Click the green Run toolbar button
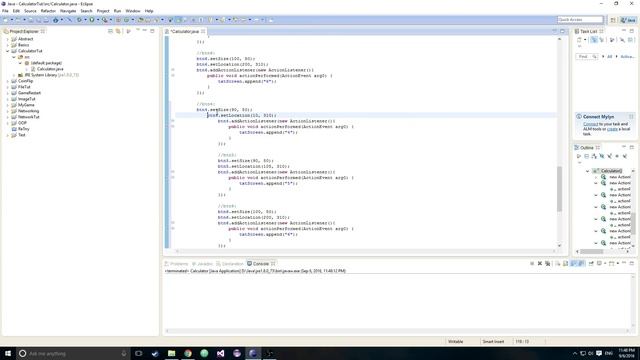The height and width of the screenshot is (360, 640). click(92, 20)
